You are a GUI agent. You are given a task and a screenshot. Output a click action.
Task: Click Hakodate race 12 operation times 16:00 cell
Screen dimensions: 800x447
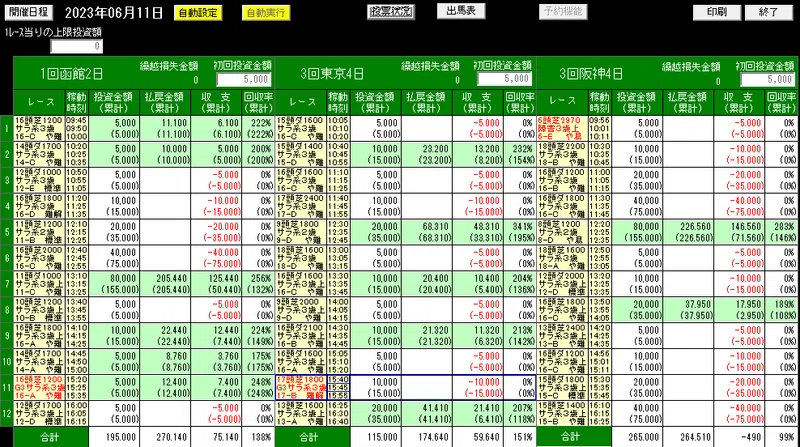76,413
